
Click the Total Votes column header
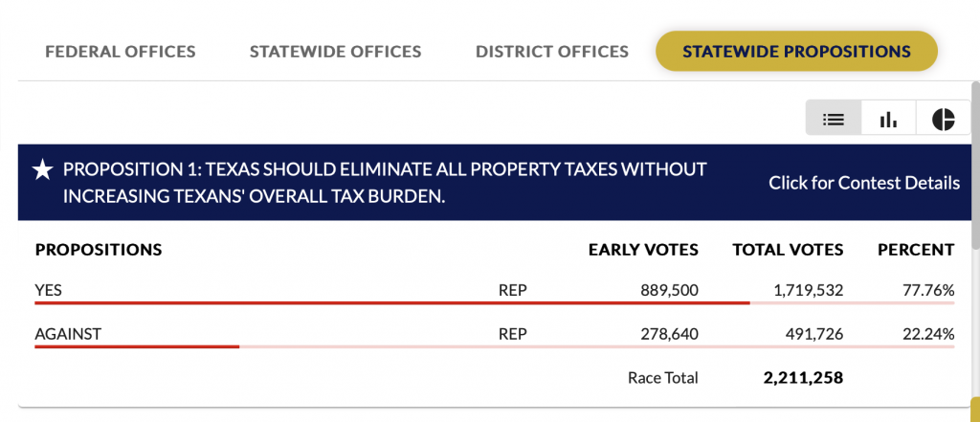pyautogui.click(x=789, y=250)
